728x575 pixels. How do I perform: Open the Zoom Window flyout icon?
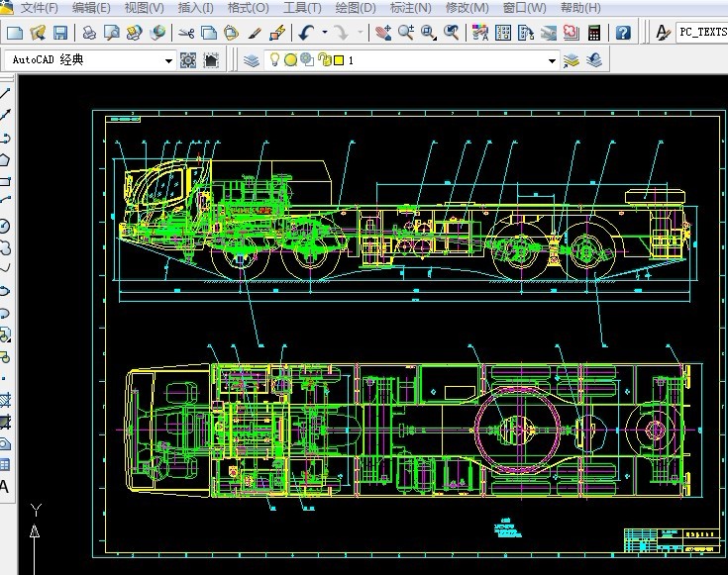click(429, 33)
